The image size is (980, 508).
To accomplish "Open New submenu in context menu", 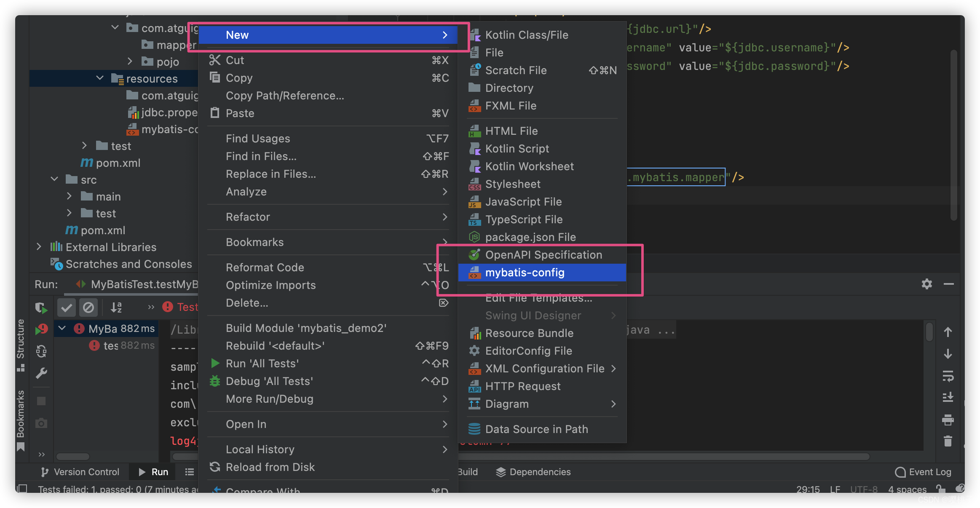I will [331, 35].
